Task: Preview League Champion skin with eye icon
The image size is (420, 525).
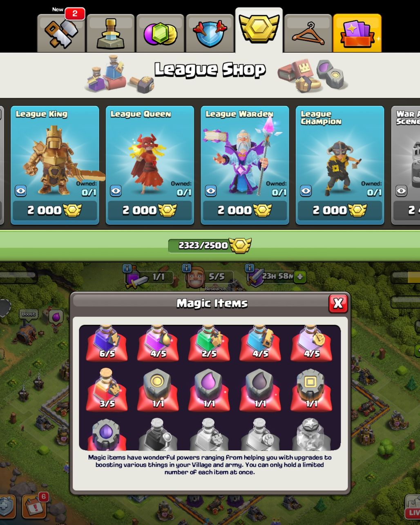Action: (306, 190)
